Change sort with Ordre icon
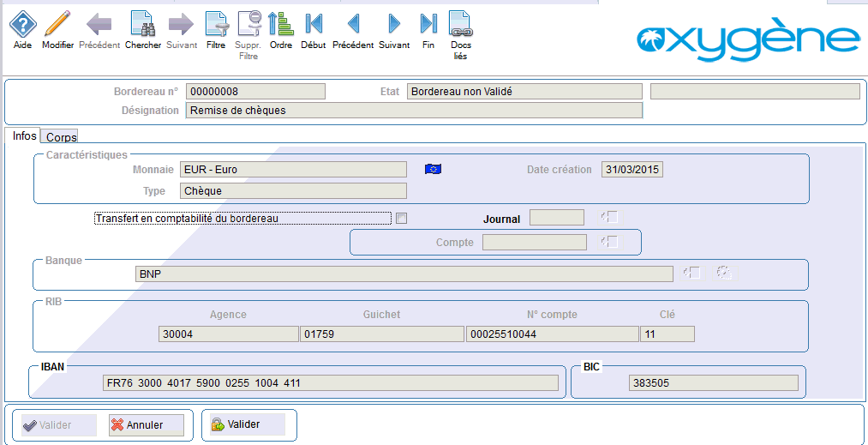Image resolution: width=868 pixels, height=445 pixels. 280,24
